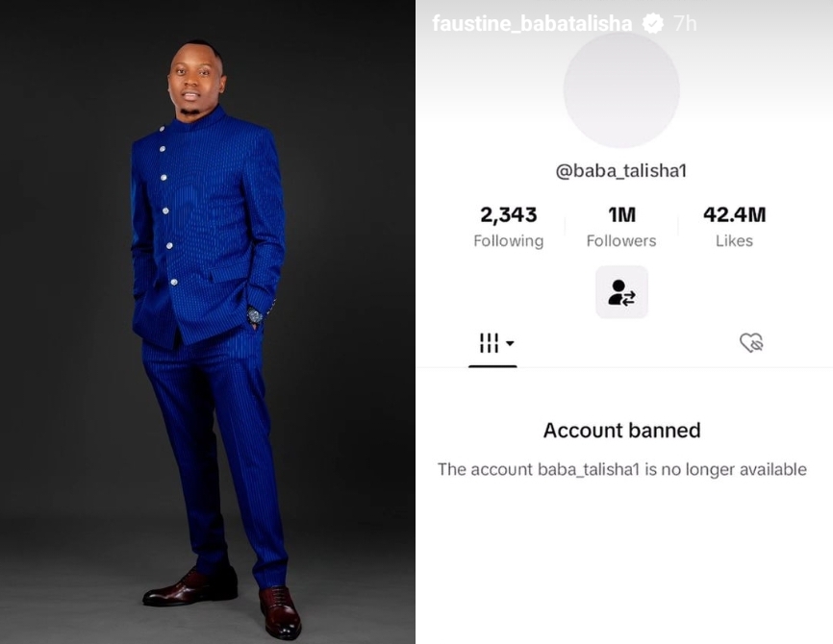Click the videos grid bars icon
The width and height of the screenshot is (833, 644).
(x=489, y=343)
